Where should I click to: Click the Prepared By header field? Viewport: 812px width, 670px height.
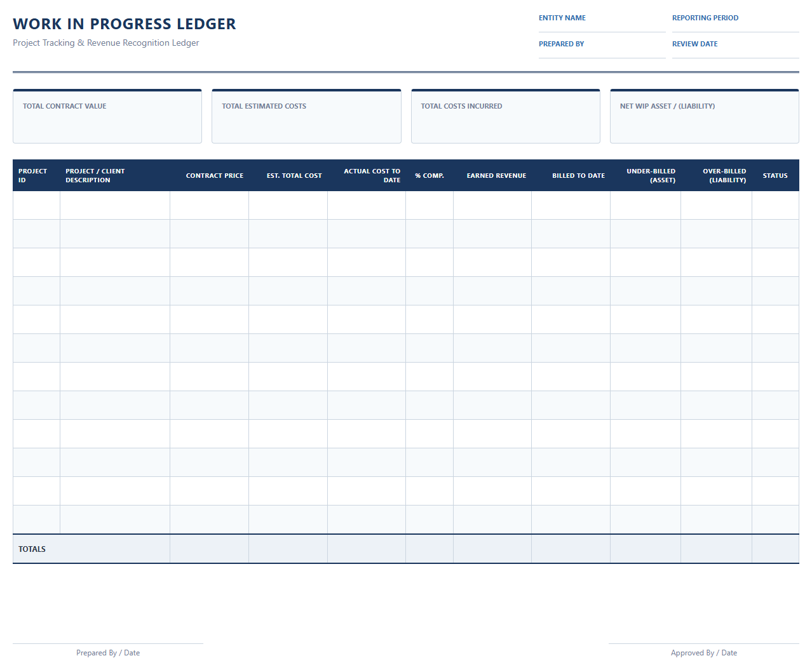point(602,48)
